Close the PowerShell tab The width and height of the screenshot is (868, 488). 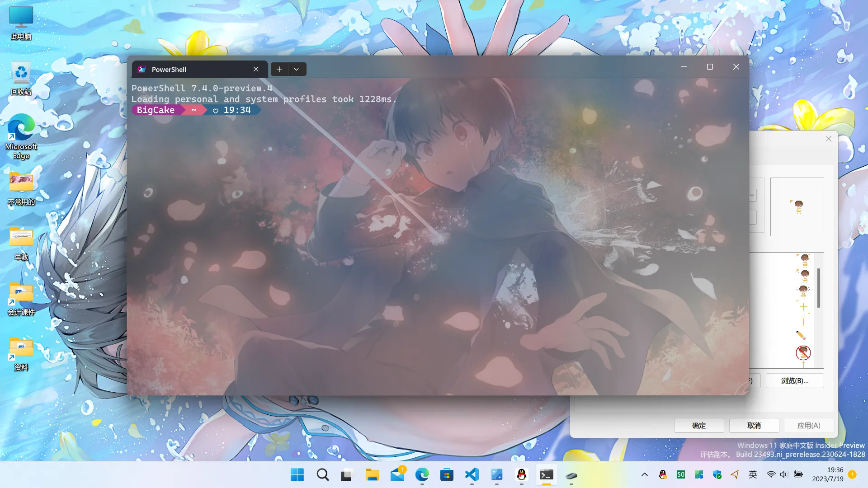[x=256, y=69]
